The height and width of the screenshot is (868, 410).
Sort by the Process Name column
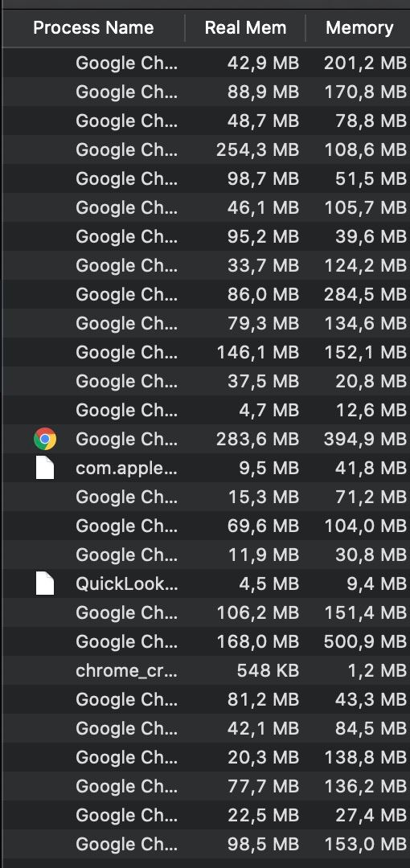[93, 27]
